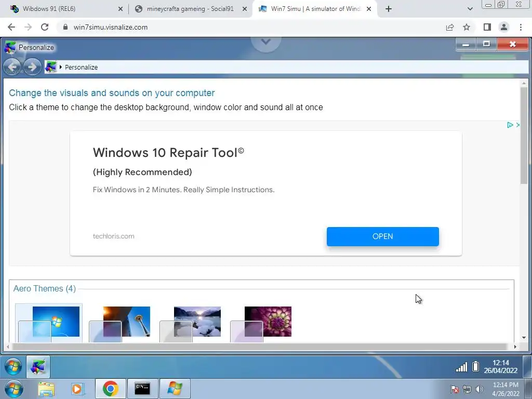Click the Aero Themes (4) heading
The image size is (532, 399).
[45, 289]
